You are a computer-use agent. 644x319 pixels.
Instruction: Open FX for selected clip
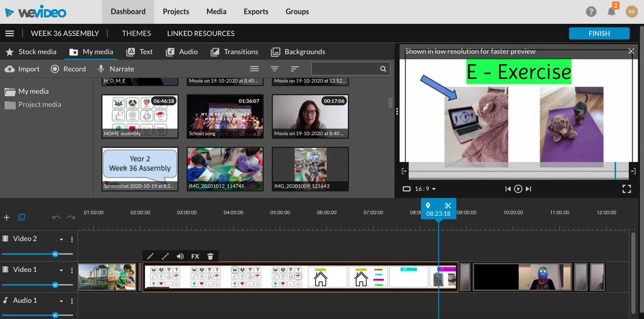195,256
